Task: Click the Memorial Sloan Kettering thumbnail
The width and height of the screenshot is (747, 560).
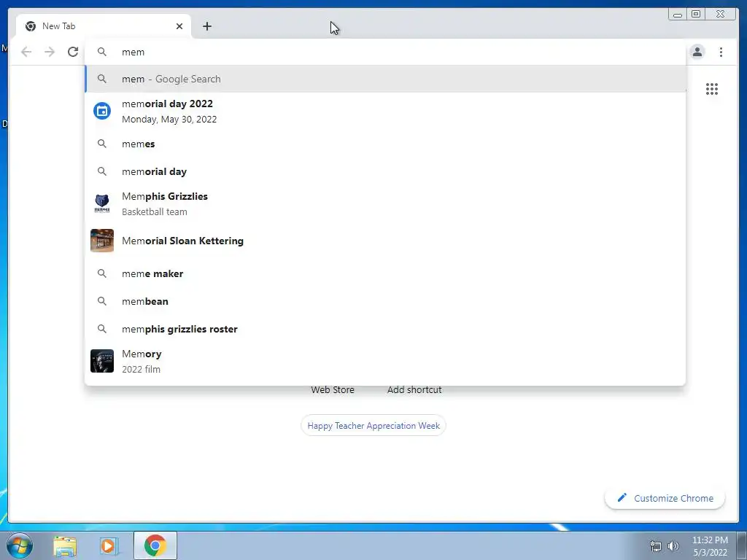Action: point(102,241)
